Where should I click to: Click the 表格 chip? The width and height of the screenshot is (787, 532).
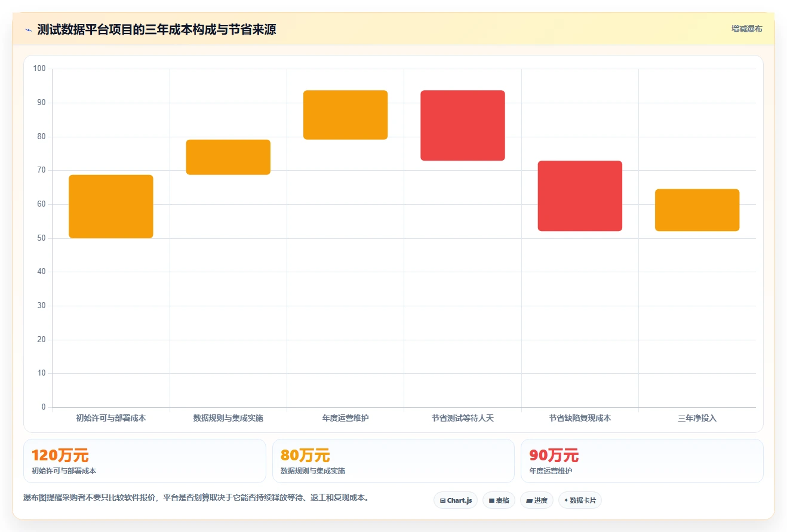point(499,500)
